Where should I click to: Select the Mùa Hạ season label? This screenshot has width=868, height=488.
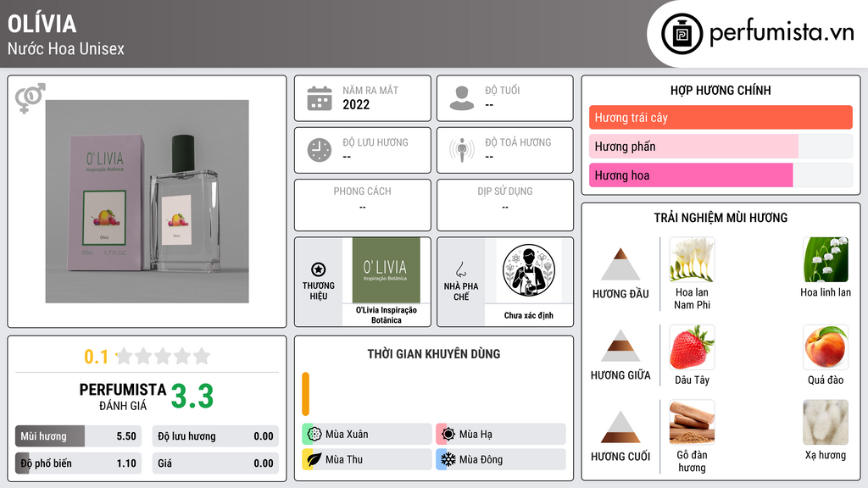pyautogui.click(x=476, y=435)
